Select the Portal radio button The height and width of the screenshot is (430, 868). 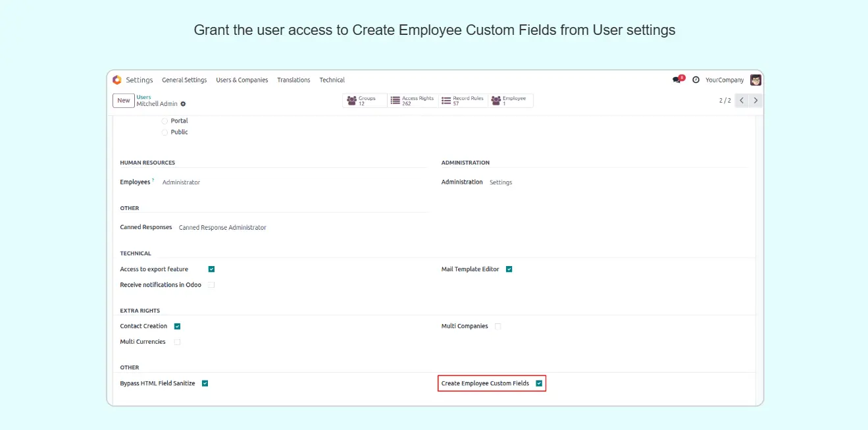tap(165, 121)
